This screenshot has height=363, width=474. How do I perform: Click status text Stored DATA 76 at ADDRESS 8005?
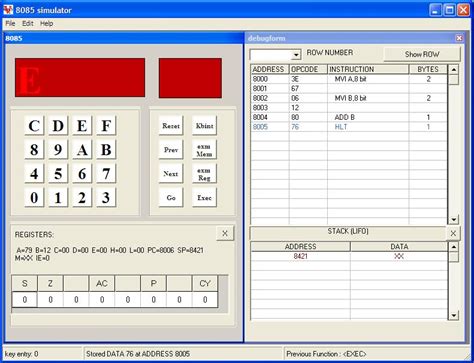coord(138,354)
